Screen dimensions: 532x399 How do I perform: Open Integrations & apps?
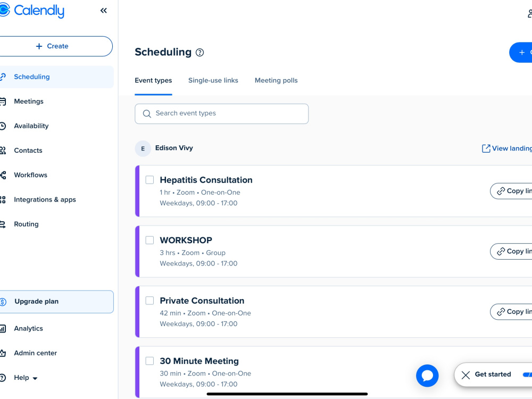(x=45, y=199)
